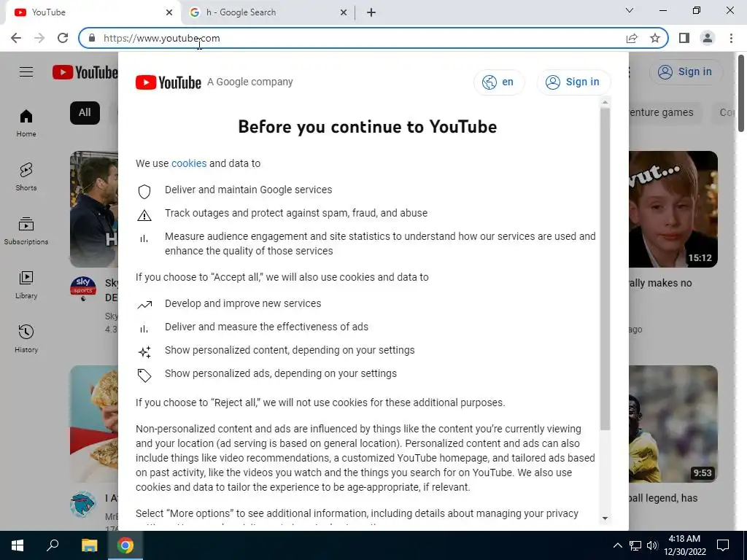Click the 'Before you continue to YouTube' heading

click(368, 127)
